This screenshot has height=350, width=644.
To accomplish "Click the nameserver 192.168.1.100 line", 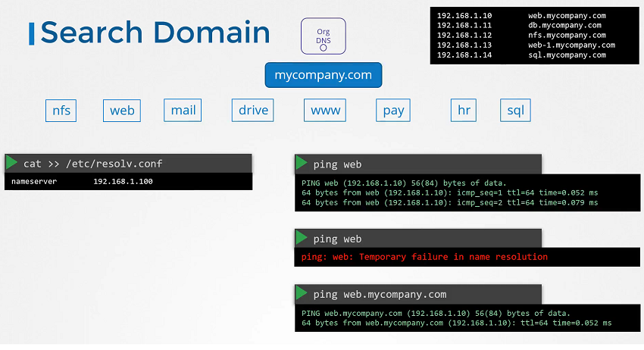I will [82, 182].
